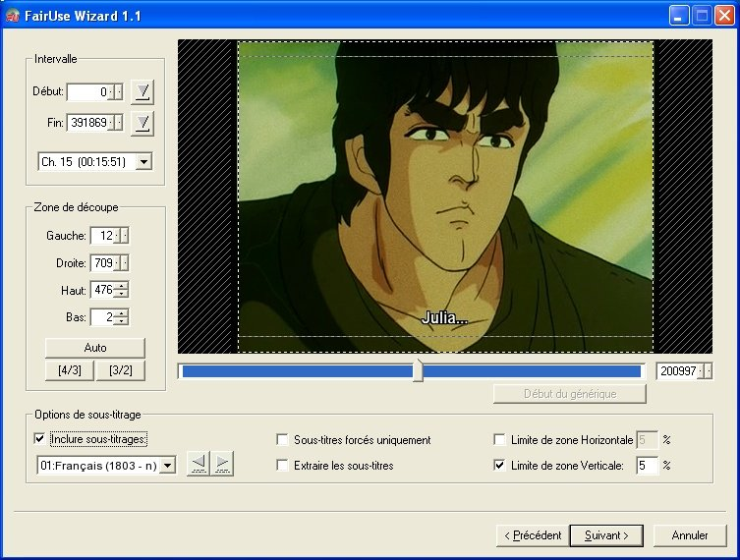Click the Gauche field showing 12

coord(103,236)
